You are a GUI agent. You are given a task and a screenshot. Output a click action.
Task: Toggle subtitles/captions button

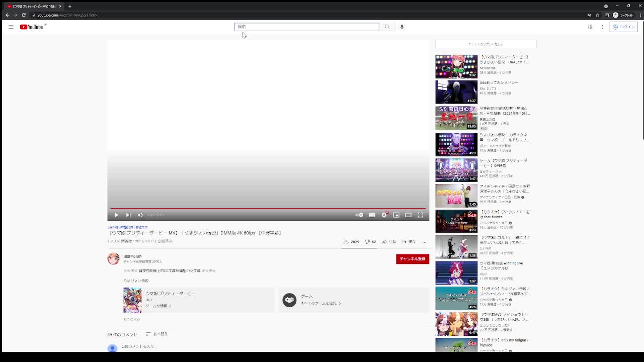click(x=372, y=215)
